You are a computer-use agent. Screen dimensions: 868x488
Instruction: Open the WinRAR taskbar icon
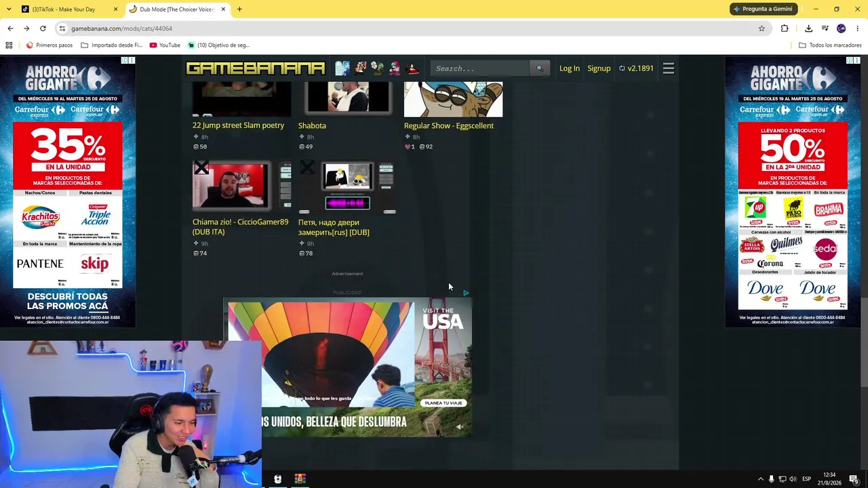(x=300, y=479)
